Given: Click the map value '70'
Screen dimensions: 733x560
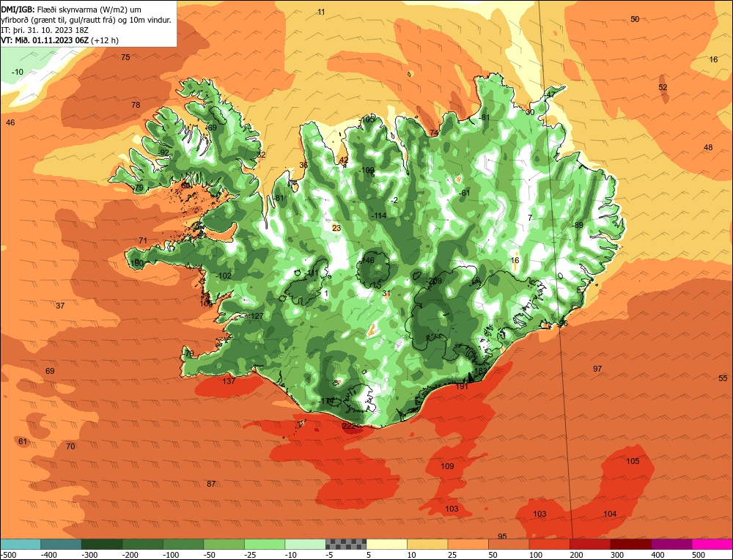Looking at the screenshot, I should click(70, 446).
